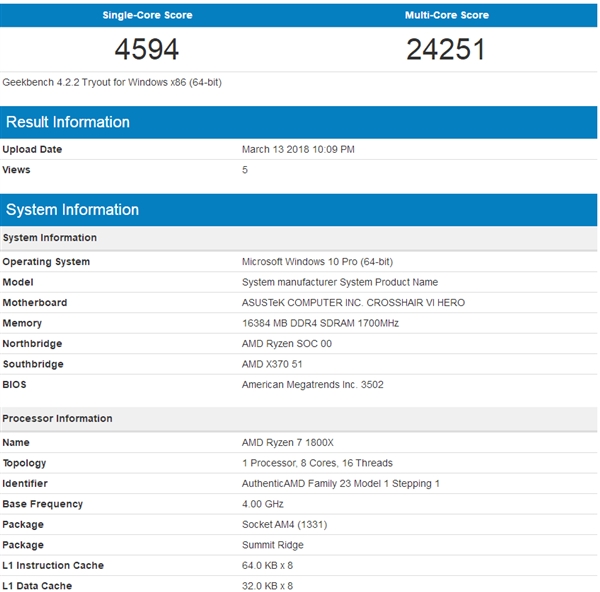The image size is (600, 592).
Task: Click the Southbridge label
Action: (x=33, y=364)
